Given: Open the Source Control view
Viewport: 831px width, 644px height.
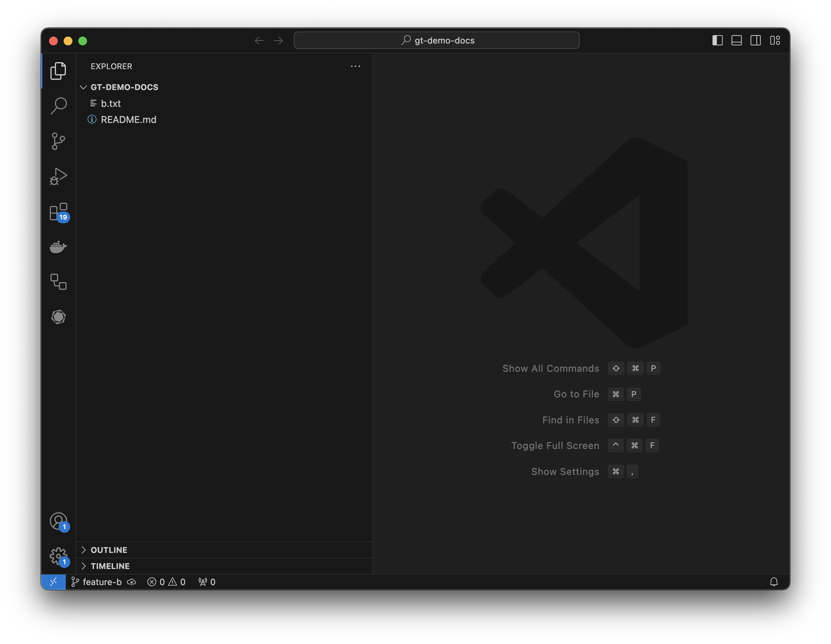Looking at the screenshot, I should pyautogui.click(x=58, y=141).
